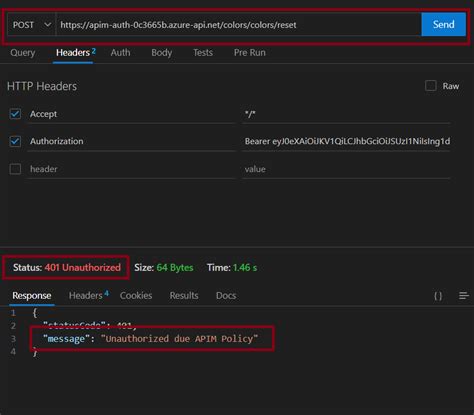Click the lines menu icon in response

[x=464, y=296]
